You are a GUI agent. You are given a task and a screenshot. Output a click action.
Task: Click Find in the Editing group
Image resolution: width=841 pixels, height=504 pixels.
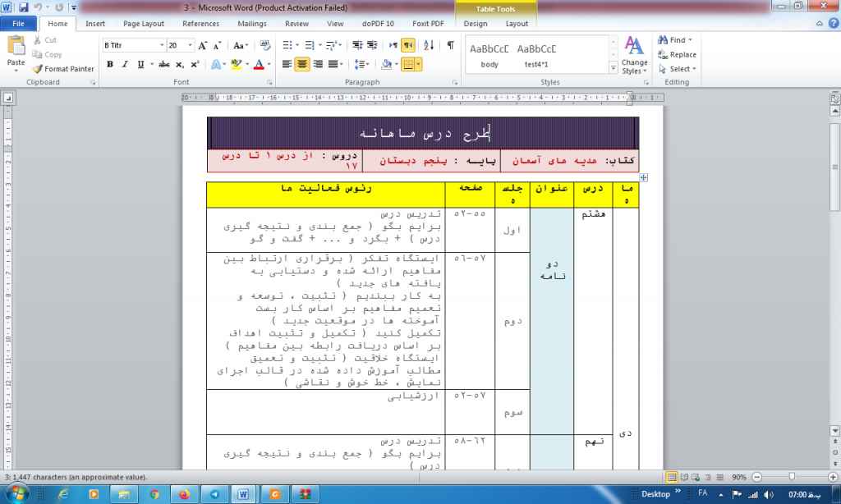(x=674, y=39)
